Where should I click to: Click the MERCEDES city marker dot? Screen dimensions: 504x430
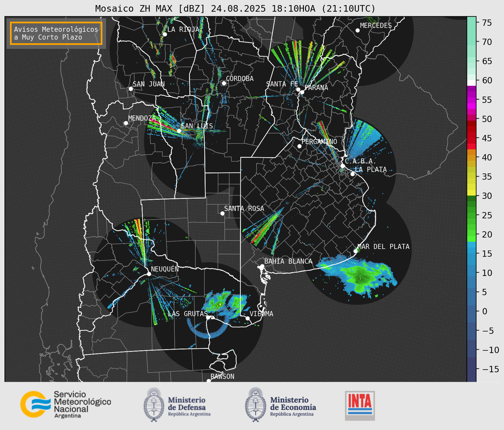pyautogui.click(x=357, y=31)
